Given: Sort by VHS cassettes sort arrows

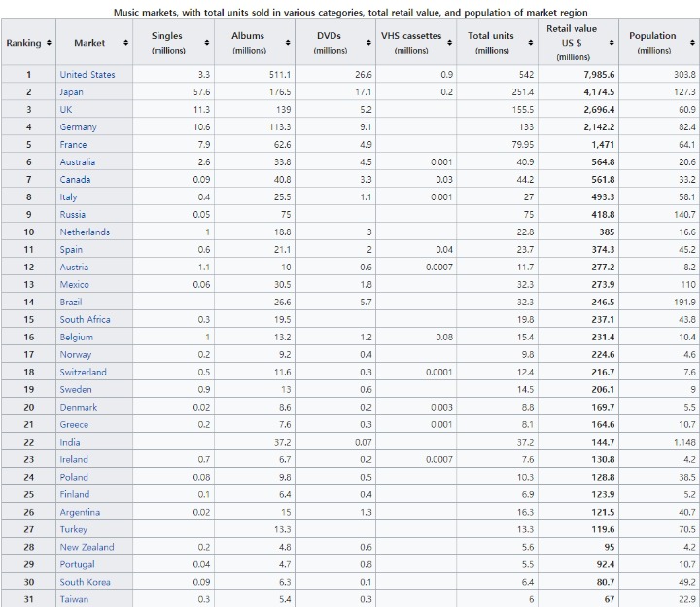Looking at the screenshot, I should 449,43.
